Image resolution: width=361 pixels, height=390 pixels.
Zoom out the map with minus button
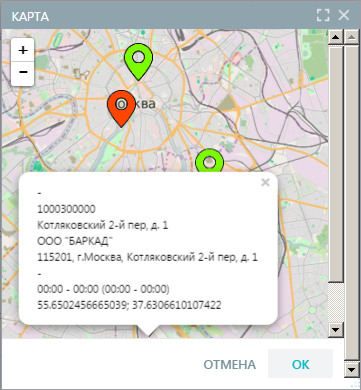(23, 73)
